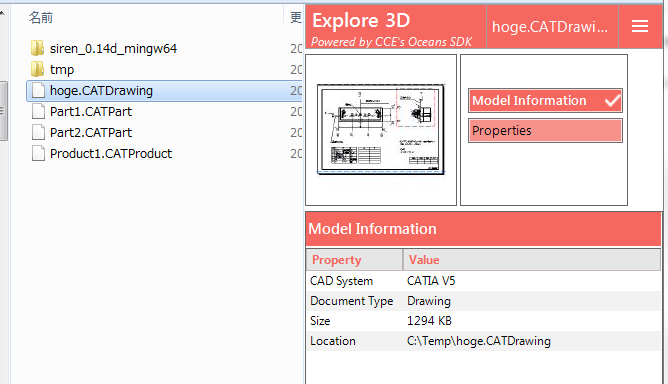This screenshot has height=384, width=668.
Task: Click the Explore 3D title logo
Action: pyautogui.click(x=361, y=20)
